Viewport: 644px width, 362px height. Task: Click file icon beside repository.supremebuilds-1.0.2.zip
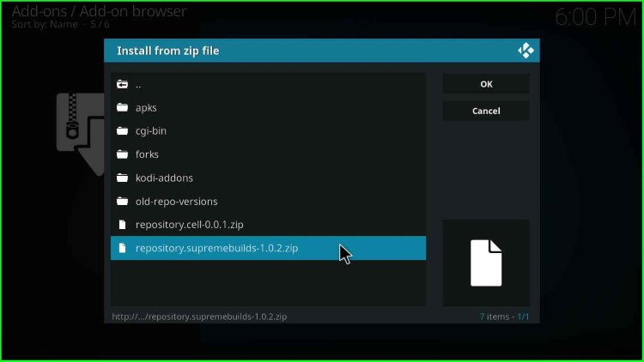[x=122, y=248]
